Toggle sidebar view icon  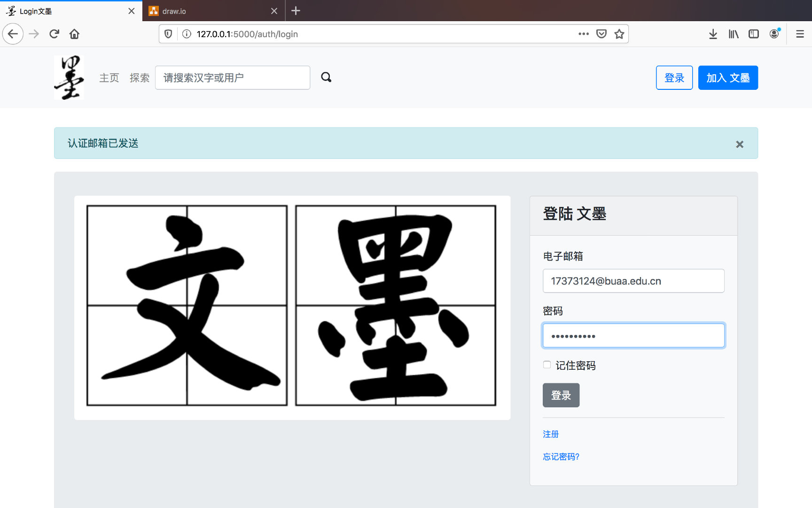(x=754, y=34)
